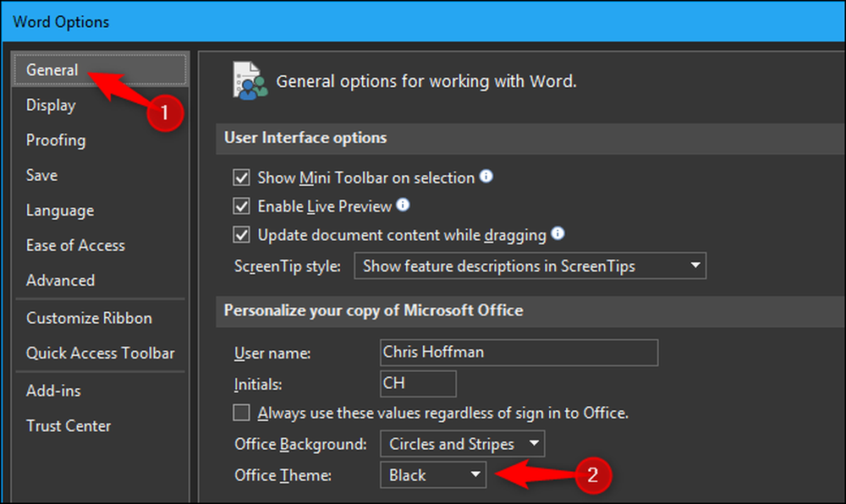Click the General options for working with Word text
Viewport: 846px width, 504px height.
coord(426,81)
